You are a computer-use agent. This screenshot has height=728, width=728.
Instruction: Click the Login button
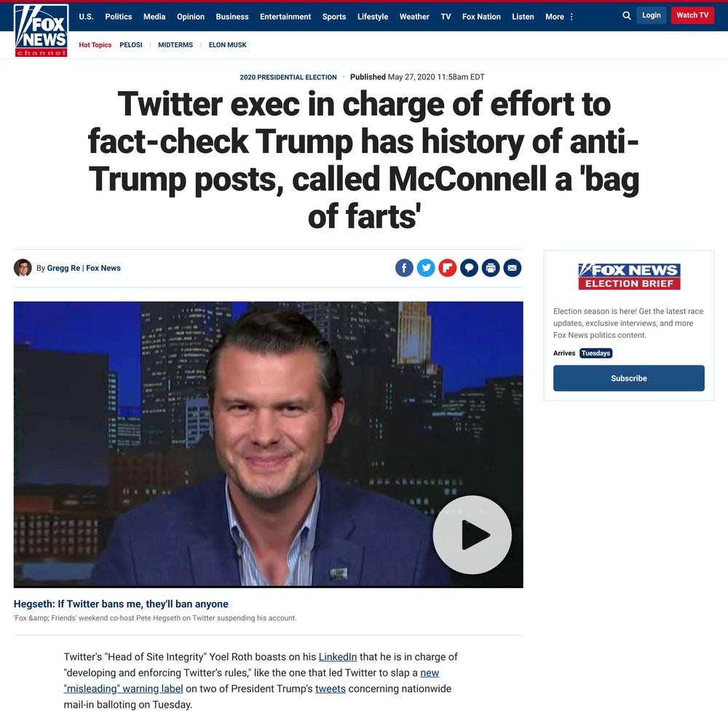[x=651, y=15]
